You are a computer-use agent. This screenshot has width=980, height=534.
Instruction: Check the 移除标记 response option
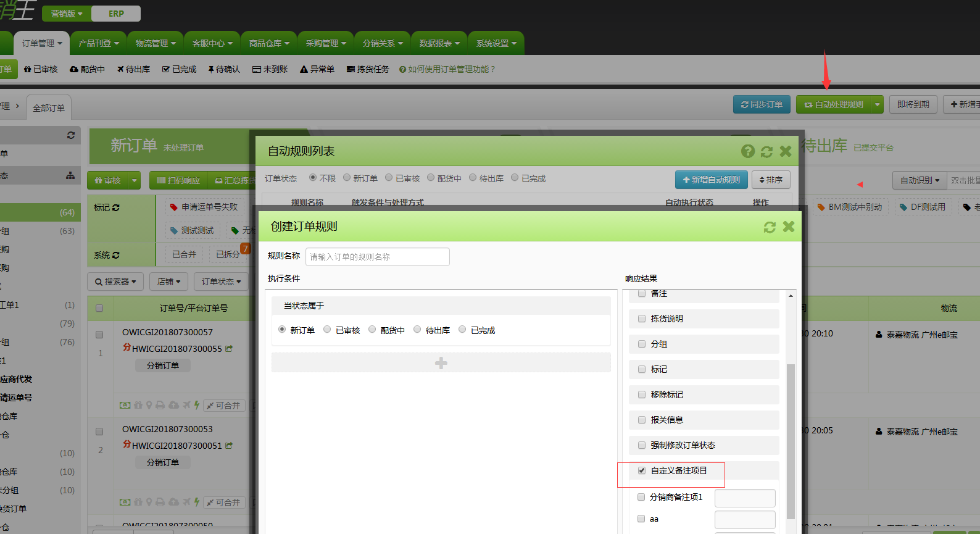coord(642,394)
